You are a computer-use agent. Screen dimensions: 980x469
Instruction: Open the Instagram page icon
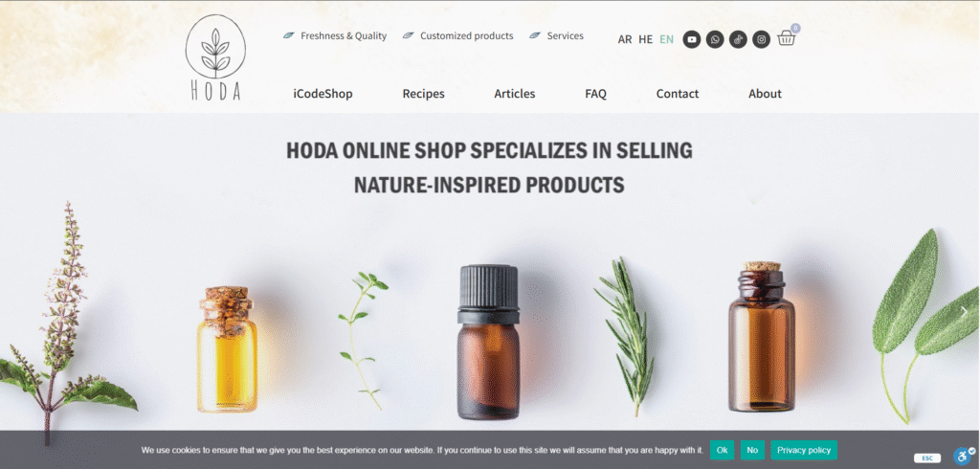click(x=761, y=39)
